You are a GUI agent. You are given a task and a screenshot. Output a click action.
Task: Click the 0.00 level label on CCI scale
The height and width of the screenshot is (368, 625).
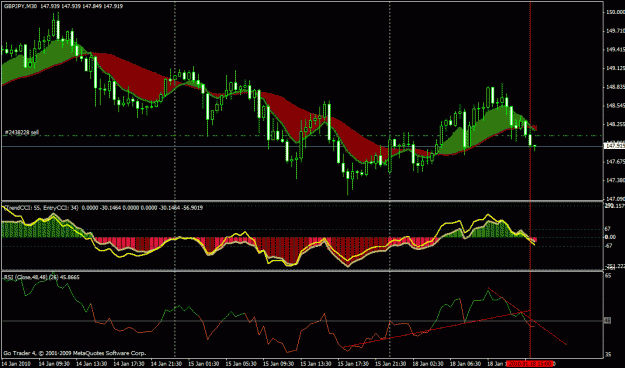(610, 237)
